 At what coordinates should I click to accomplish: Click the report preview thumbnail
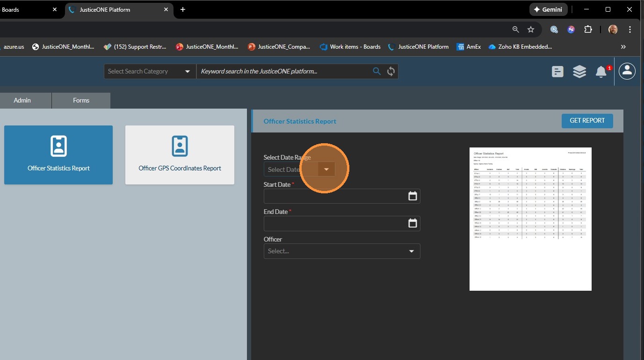coord(530,219)
